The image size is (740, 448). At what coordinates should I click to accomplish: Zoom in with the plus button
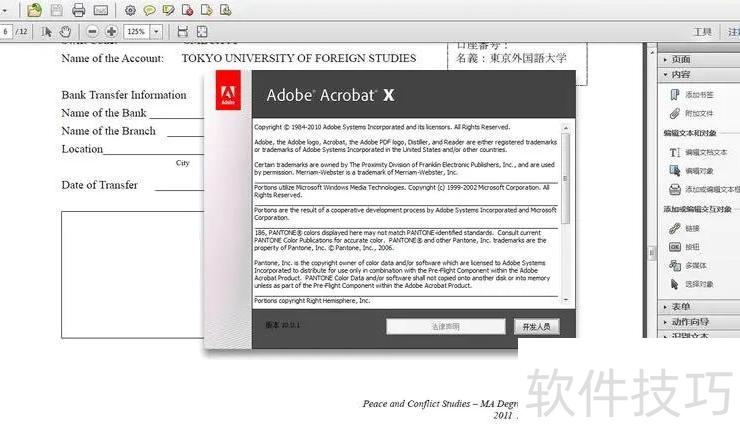(111, 32)
